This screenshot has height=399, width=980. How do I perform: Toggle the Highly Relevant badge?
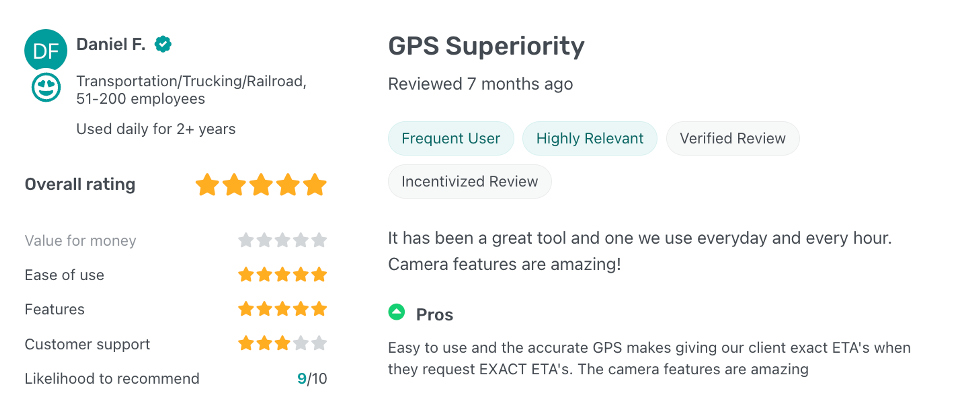589,138
